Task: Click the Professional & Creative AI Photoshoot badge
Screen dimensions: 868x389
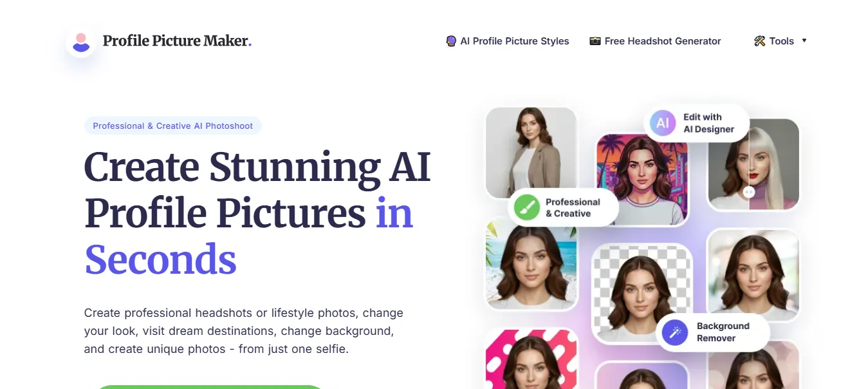Action: click(172, 126)
